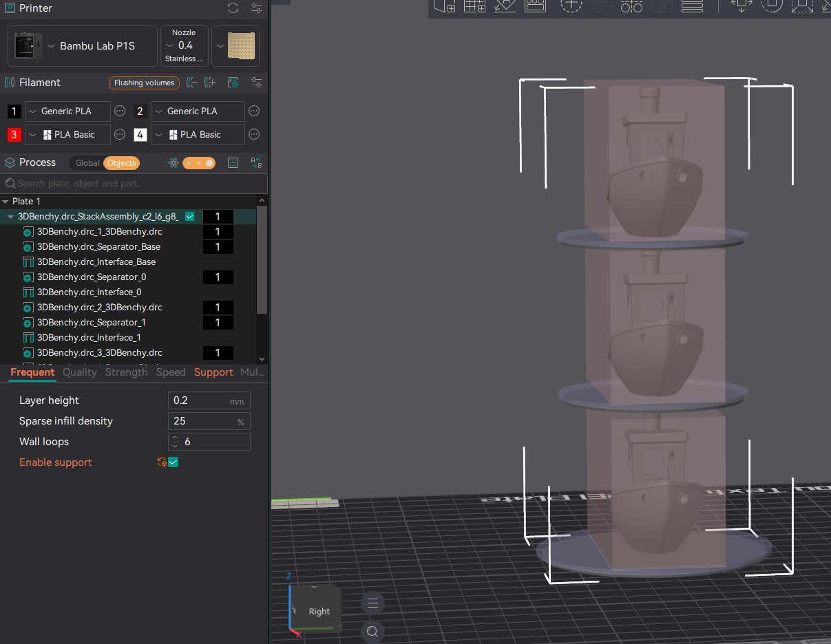This screenshot has width=831, height=644.
Task: Switch to the Support tab
Action: (213, 372)
